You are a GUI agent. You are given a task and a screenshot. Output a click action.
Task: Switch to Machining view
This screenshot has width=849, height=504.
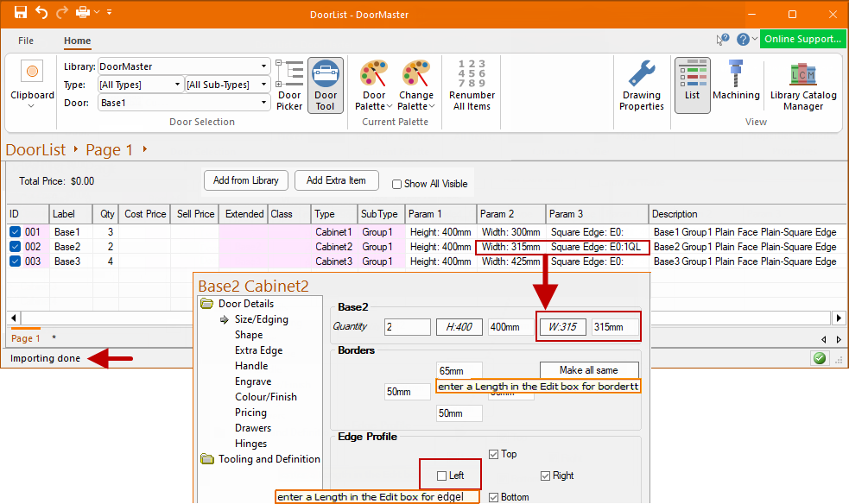pos(736,86)
